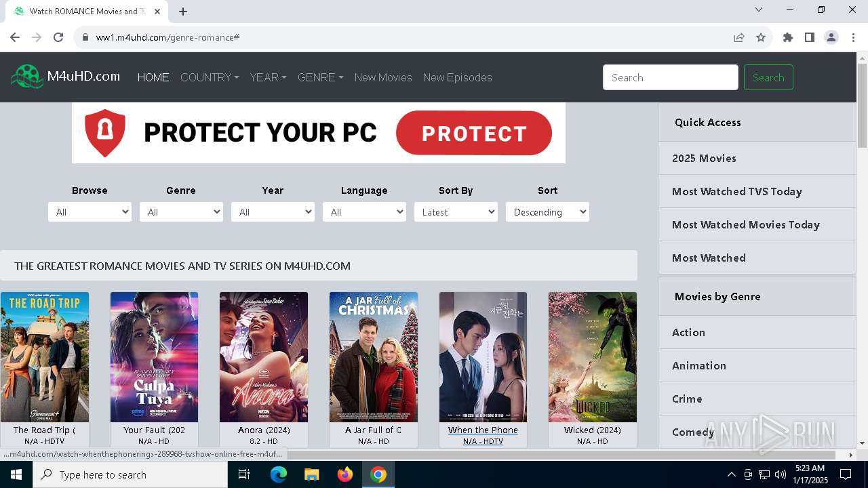Image resolution: width=868 pixels, height=488 pixels.
Task: Click the Chrome icon in the taskbar
Action: [378, 474]
